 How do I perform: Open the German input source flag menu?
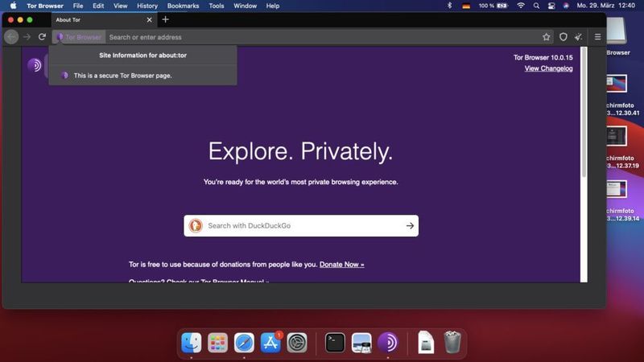(x=466, y=6)
